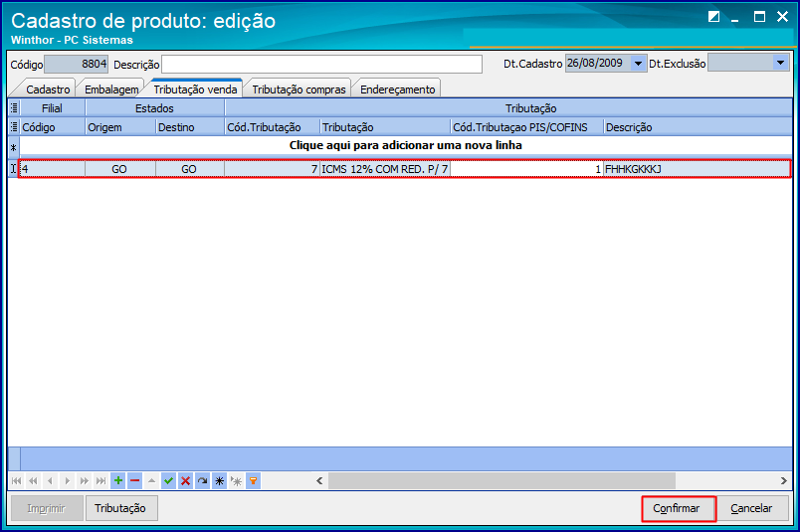Image resolution: width=800 pixels, height=532 pixels.
Task: Sort by Cód.Tributação column header
Action: [272, 127]
